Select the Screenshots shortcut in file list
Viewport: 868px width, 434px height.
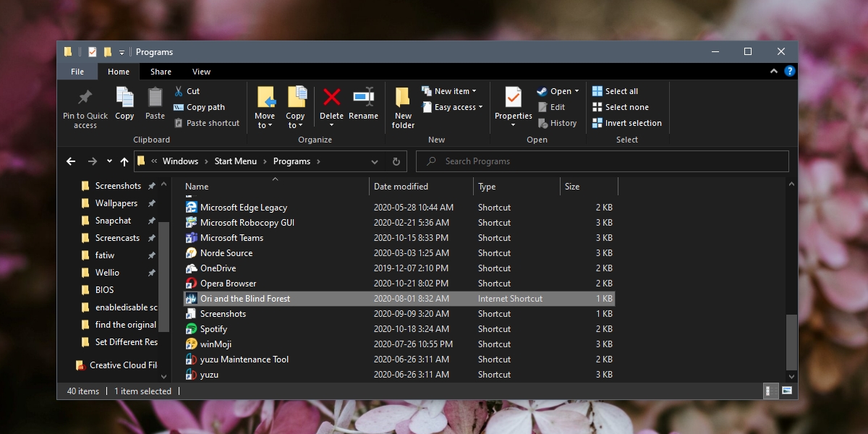(x=399, y=314)
